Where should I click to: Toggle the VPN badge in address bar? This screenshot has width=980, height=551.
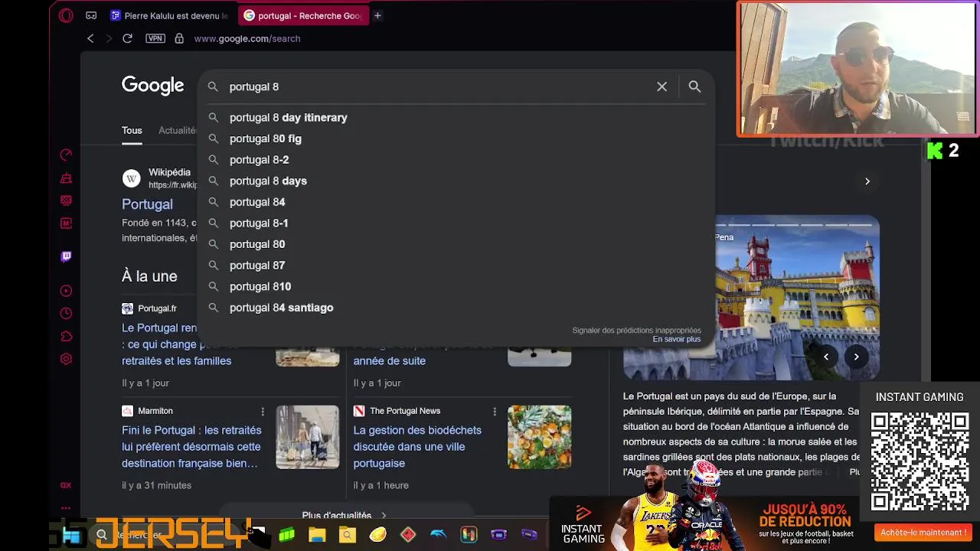point(155,38)
